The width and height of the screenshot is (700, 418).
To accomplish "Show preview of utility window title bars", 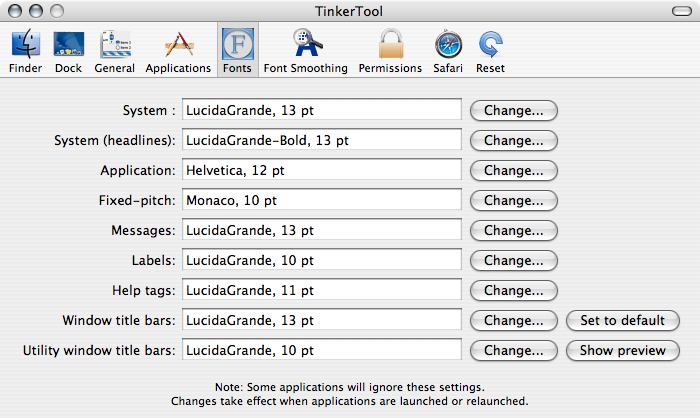I will point(622,351).
